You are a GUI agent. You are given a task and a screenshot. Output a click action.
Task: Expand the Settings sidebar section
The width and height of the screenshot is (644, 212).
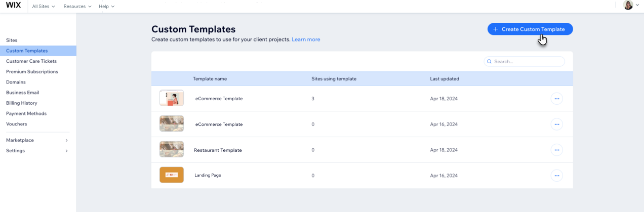pyautogui.click(x=38, y=151)
